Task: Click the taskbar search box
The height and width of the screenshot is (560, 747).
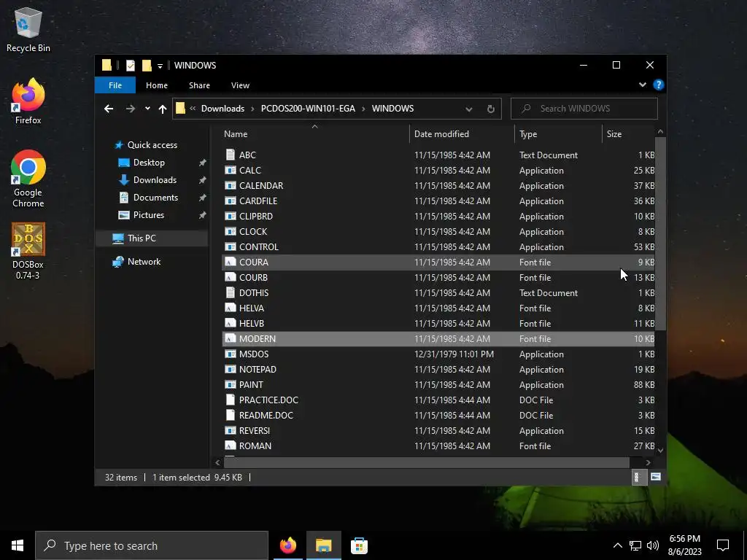Action: point(152,545)
